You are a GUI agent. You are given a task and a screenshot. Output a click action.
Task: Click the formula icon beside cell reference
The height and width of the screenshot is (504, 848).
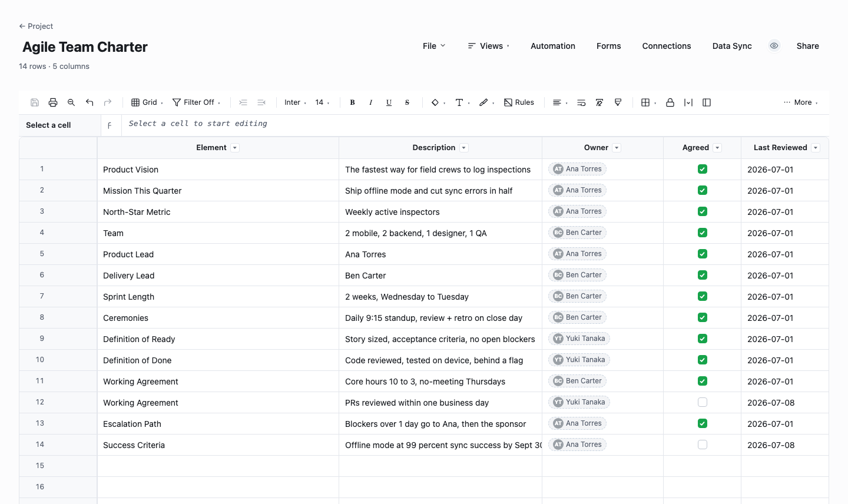click(x=110, y=125)
